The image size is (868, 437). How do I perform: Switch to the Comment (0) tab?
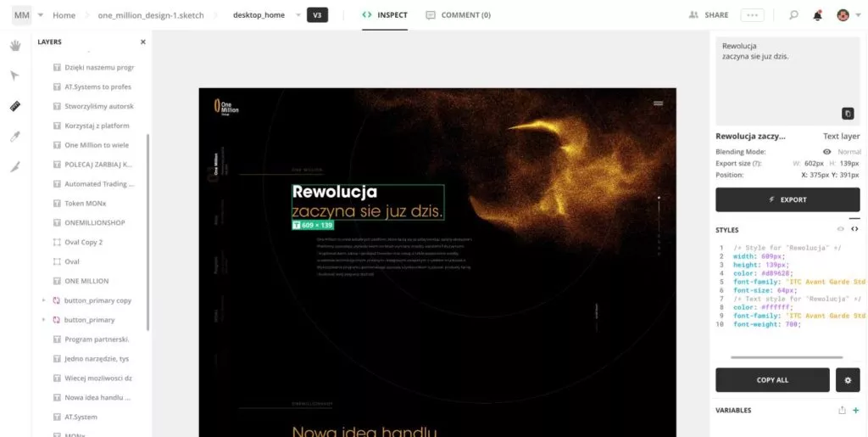click(458, 15)
